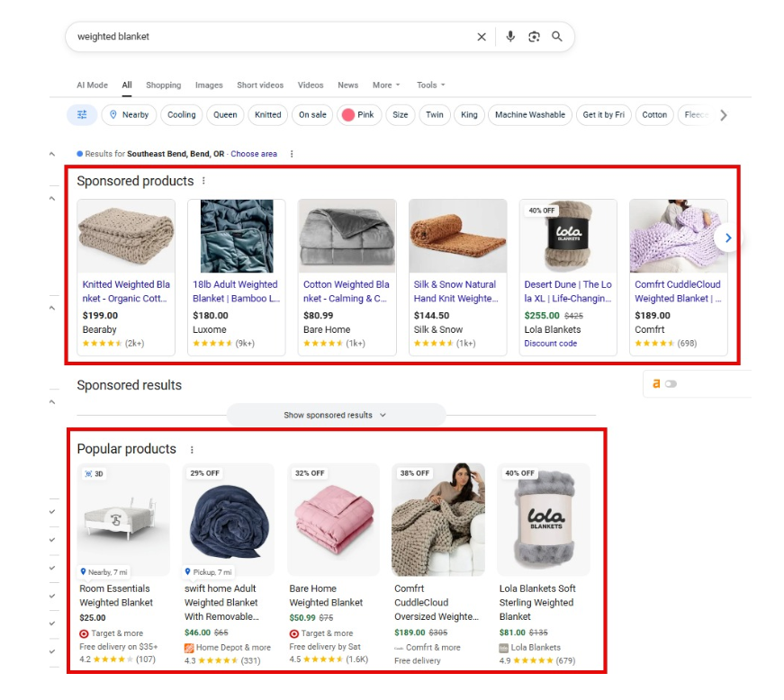Expand Show sponsored results
This screenshot has width=784, height=700.
click(335, 415)
